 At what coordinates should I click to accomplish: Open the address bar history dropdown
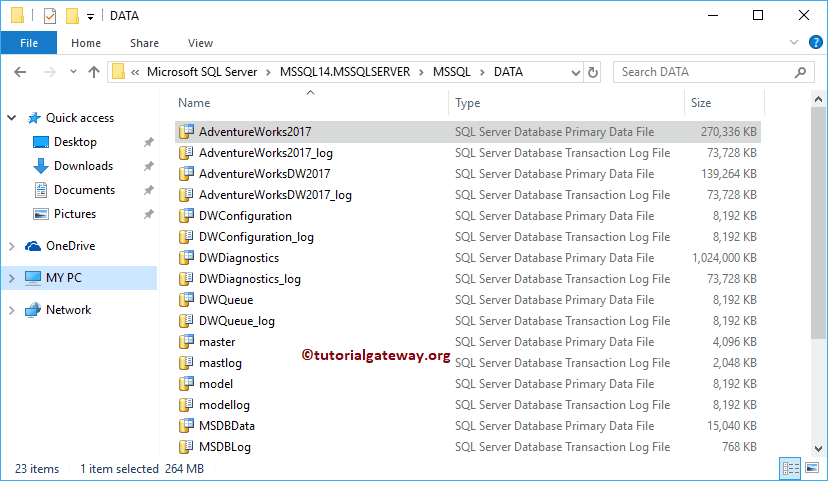[576, 72]
